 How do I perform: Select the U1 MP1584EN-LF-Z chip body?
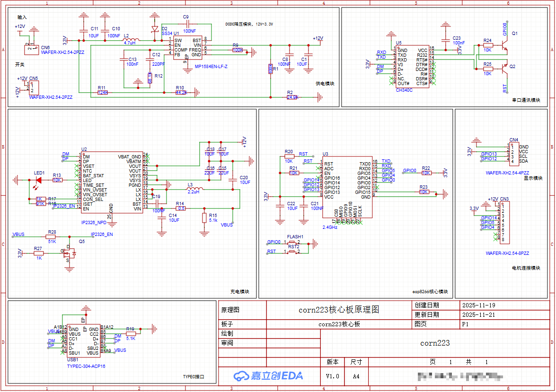point(187,48)
